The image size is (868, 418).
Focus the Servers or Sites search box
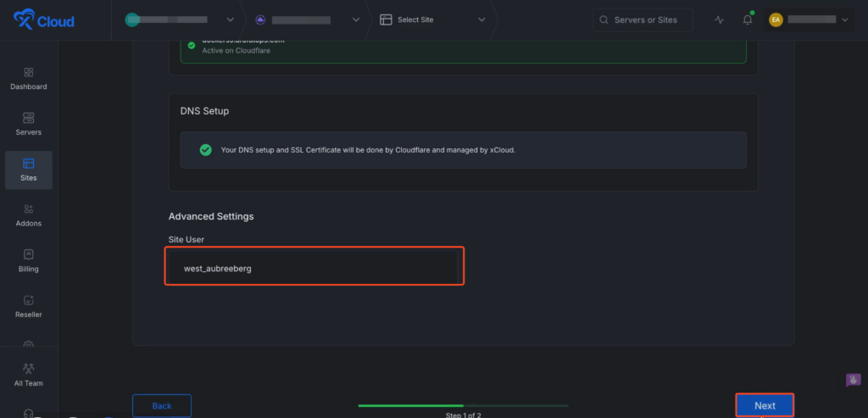coord(643,20)
